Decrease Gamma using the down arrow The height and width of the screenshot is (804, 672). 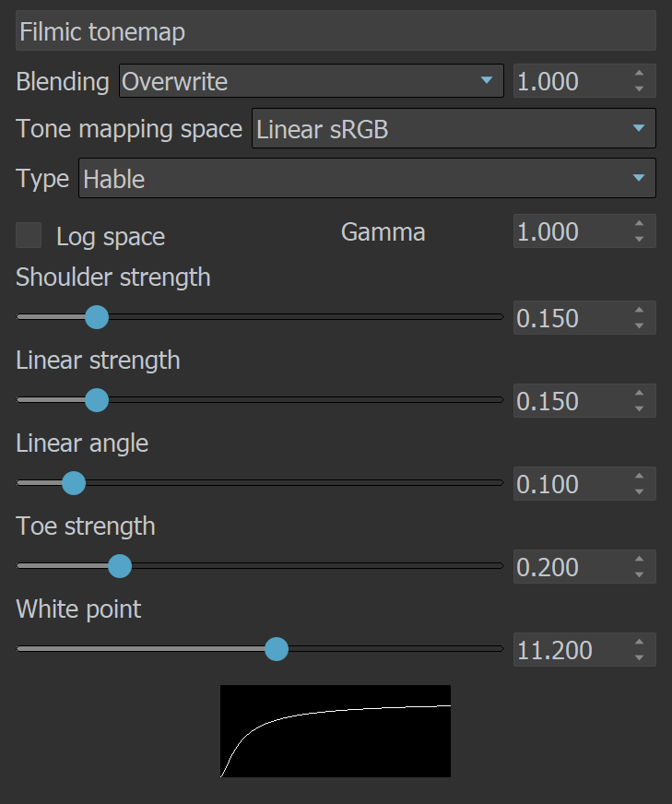[639, 239]
